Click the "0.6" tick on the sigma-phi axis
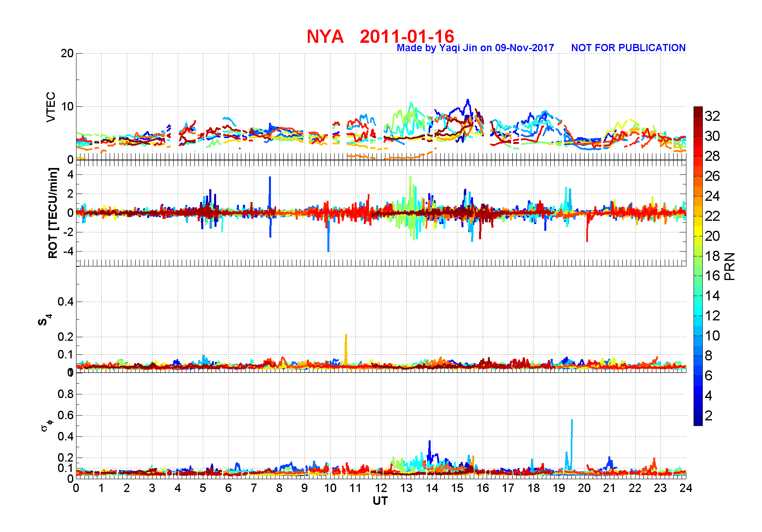The height and width of the screenshot is (532, 762). 66,415
